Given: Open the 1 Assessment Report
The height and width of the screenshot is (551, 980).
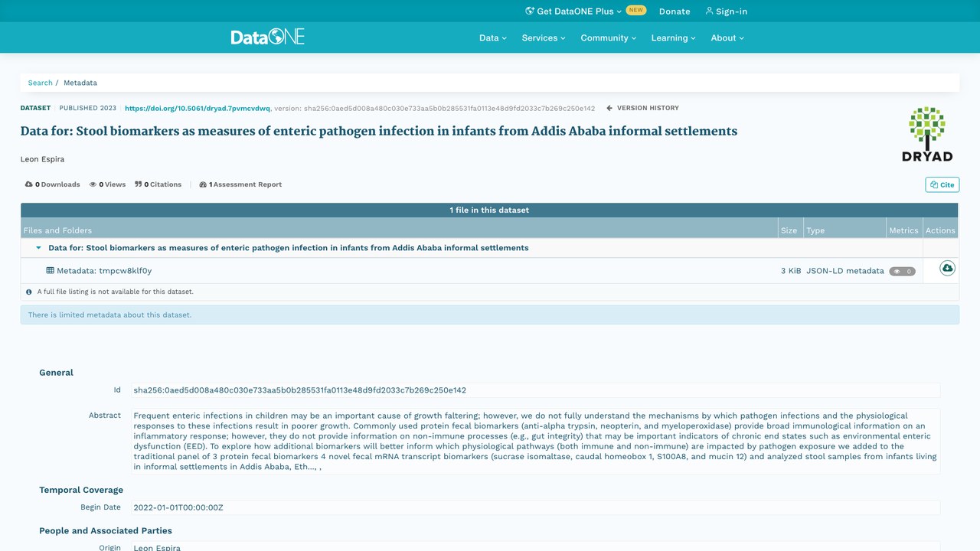Looking at the screenshot, I should [x=240, y=184].
